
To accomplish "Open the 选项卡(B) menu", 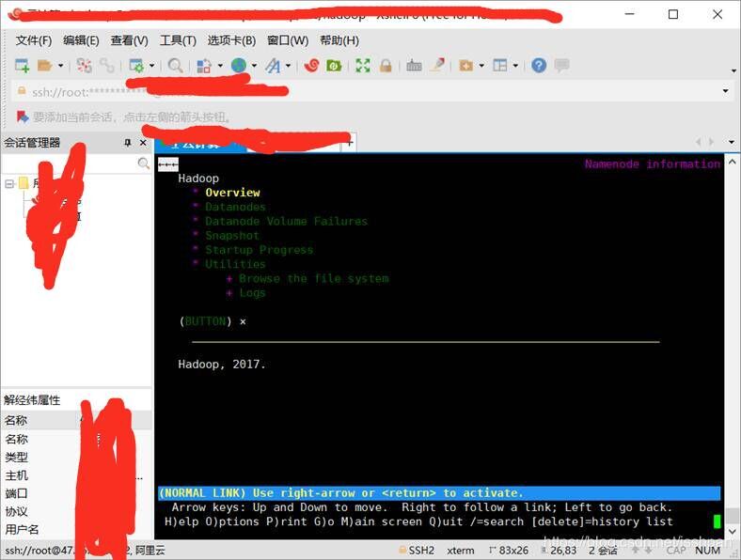I will coord(231,40).
